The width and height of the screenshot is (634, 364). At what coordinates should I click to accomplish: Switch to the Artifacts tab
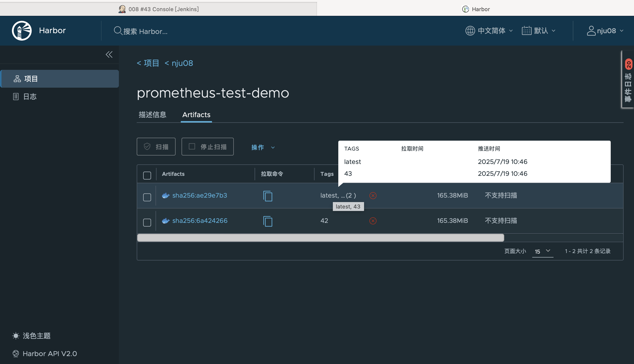[196, 115]
